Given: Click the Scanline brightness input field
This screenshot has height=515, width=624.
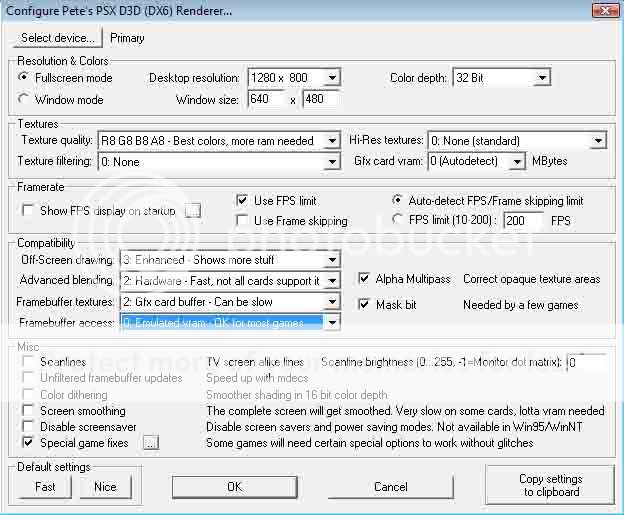Looking at the screenshot, I should tap(586, 362).
